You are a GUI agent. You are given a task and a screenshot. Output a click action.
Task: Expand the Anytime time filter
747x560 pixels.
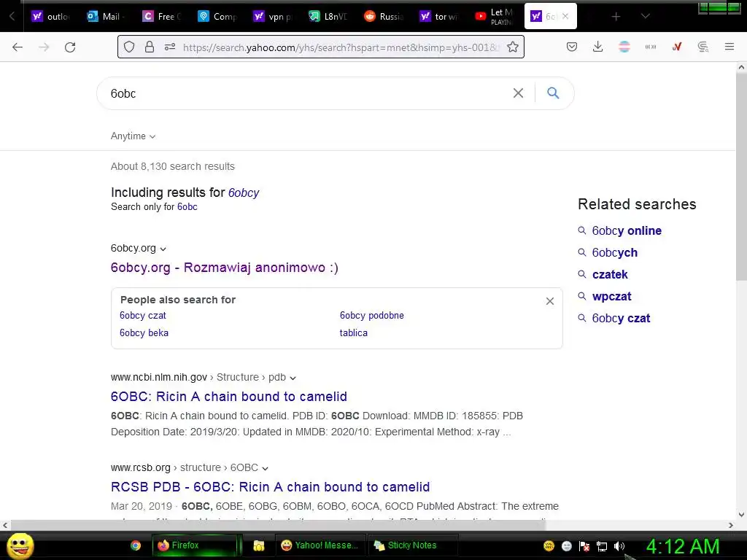tap(133, 136)
